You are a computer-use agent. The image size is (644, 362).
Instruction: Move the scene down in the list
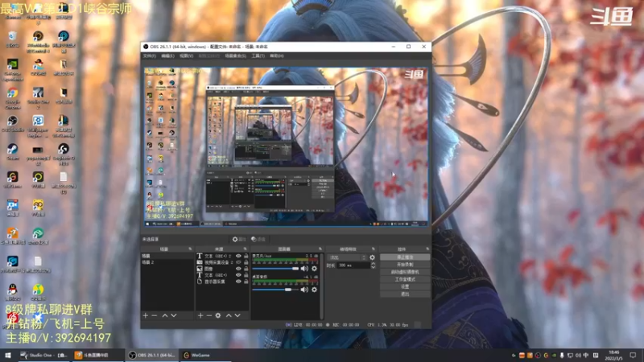click(x=174, y=315)
